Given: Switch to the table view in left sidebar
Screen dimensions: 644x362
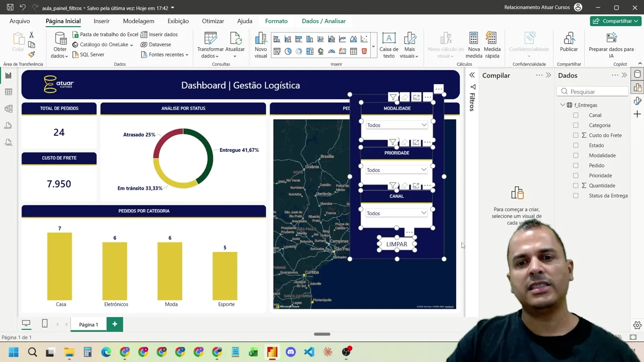Looking at the screenshot, I should 9,92.
